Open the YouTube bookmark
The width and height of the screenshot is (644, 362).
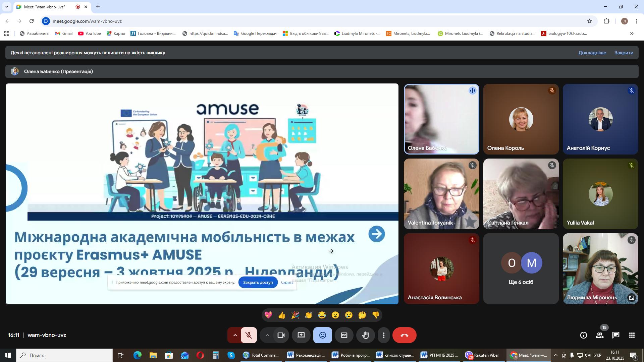[89, 34]
